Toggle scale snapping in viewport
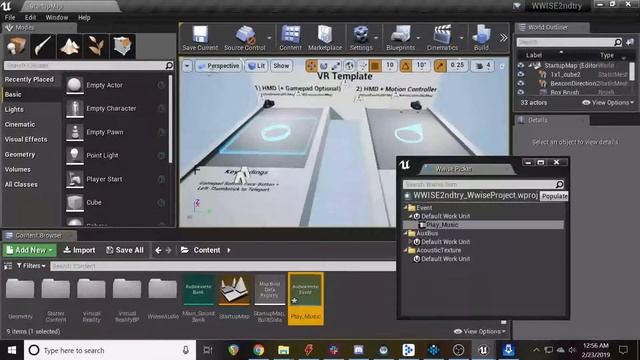The height and width of the screenshot is (360, 640). coord(440,66)
